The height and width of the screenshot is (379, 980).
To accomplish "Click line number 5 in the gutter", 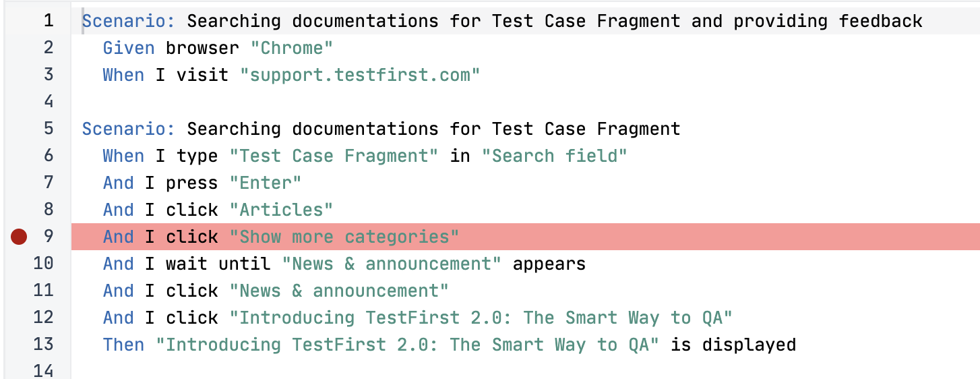I will (49, 129).
